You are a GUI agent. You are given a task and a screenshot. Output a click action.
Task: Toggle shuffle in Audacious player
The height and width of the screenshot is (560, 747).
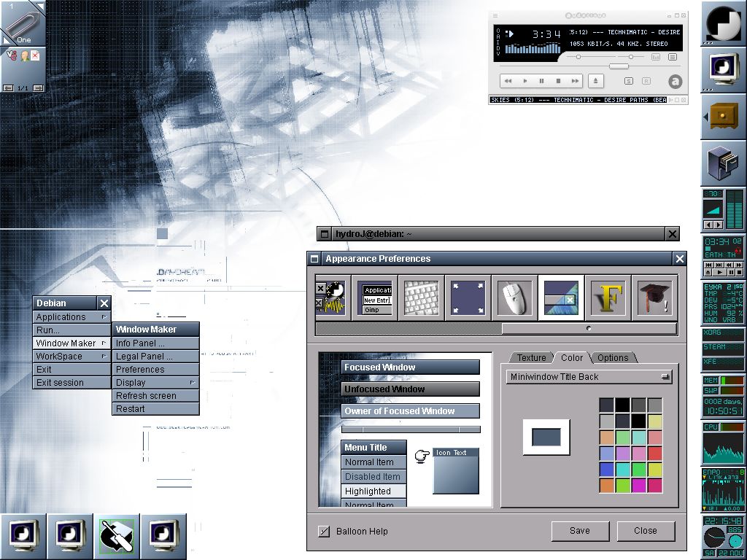(x=628, y=81)
